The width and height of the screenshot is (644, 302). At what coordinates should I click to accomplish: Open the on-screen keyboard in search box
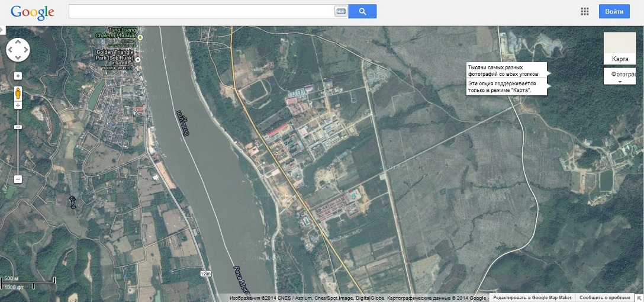341,11
